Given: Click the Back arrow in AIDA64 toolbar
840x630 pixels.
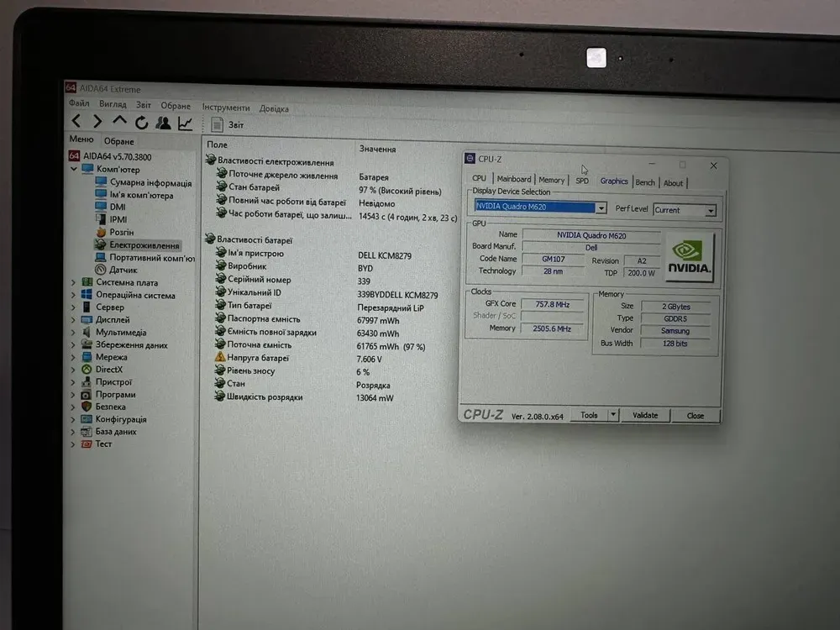Looking at the screenshot, I should pyautogui.click(x=76, y=123).
